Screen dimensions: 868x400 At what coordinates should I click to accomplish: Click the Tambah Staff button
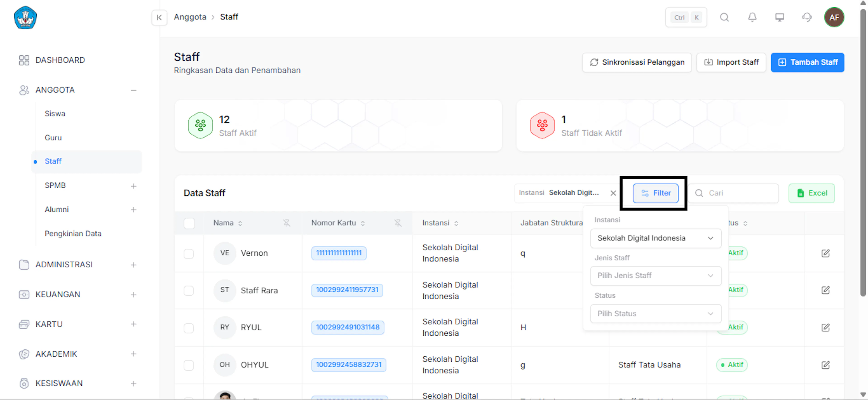click(x=807, y=62)
